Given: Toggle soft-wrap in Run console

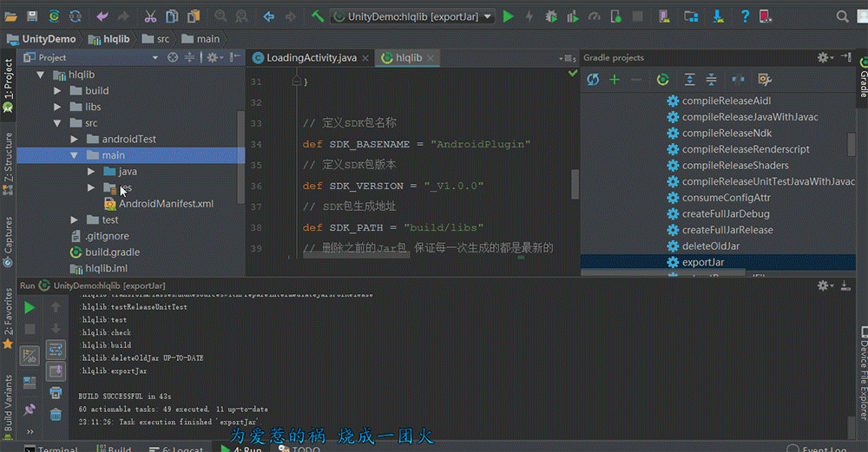Looking at the screenshot, I should point(56,350).
